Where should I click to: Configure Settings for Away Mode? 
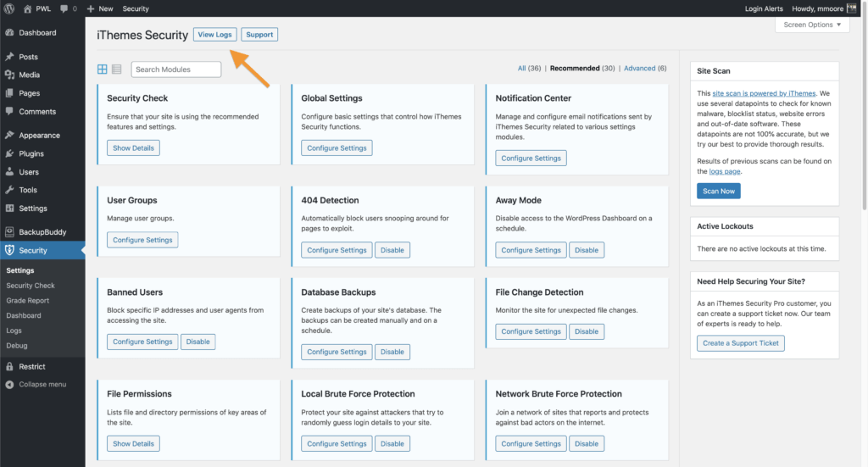click(531, 250)
